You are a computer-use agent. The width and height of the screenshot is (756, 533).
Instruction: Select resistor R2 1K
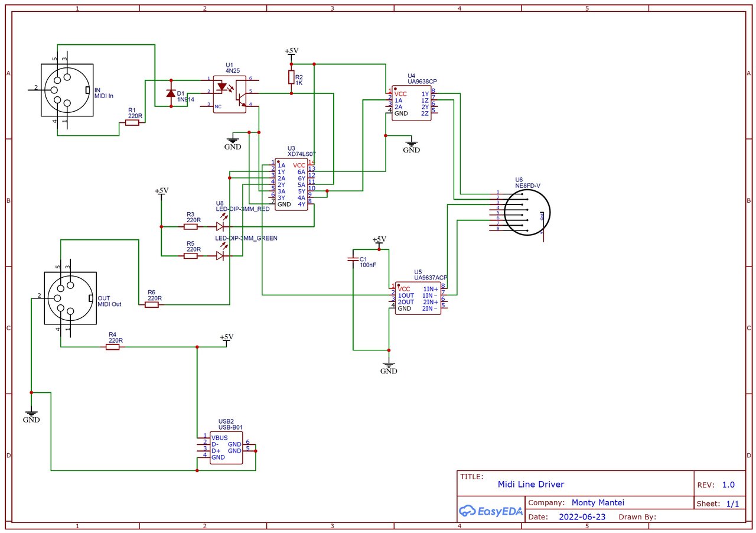[x=291, y=77]
